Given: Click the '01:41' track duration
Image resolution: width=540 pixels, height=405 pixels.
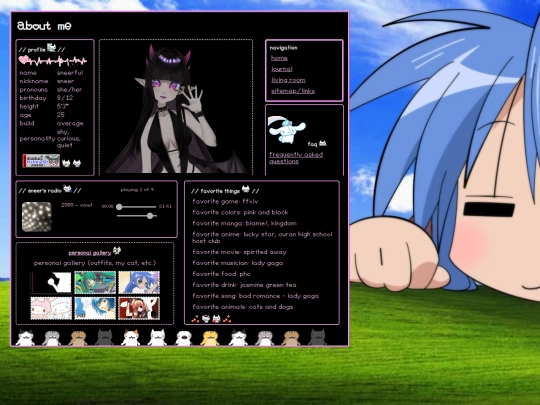Looking at the screenshot, I should (x=165, y=206).
